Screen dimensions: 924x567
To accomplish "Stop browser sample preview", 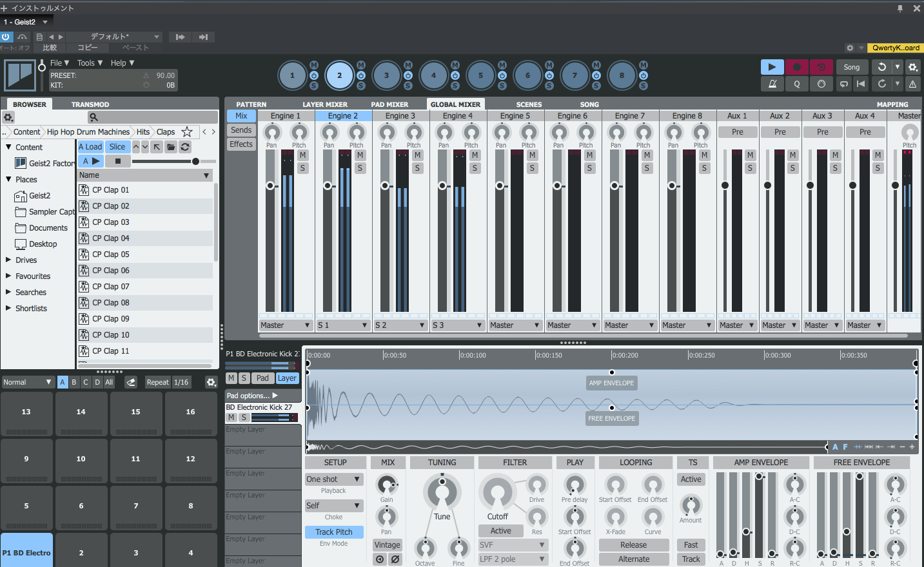I will point(118,161).
